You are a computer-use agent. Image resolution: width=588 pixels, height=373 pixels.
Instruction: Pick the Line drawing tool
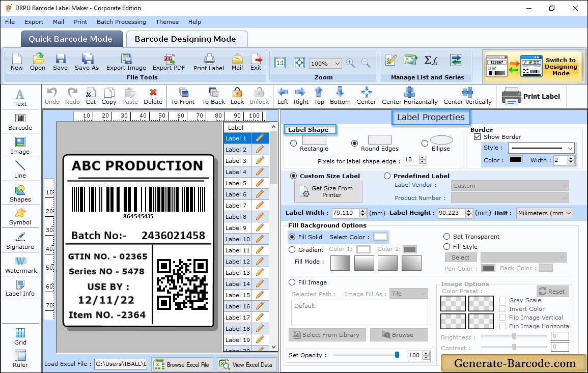20,170
